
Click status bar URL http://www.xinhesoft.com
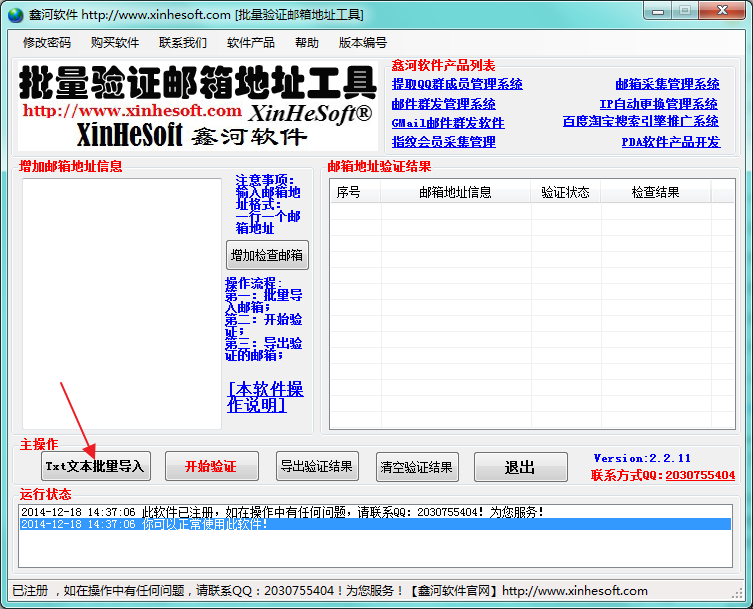575,591
